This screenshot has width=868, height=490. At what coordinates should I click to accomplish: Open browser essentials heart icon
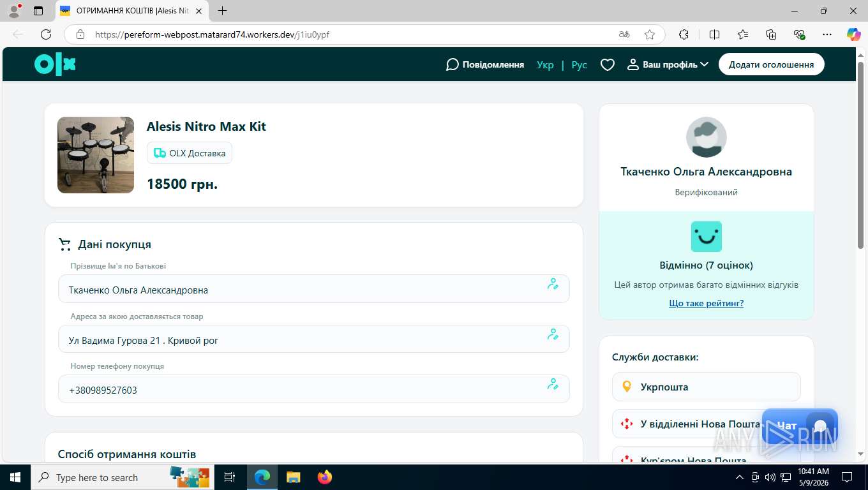tap(799, 34)
